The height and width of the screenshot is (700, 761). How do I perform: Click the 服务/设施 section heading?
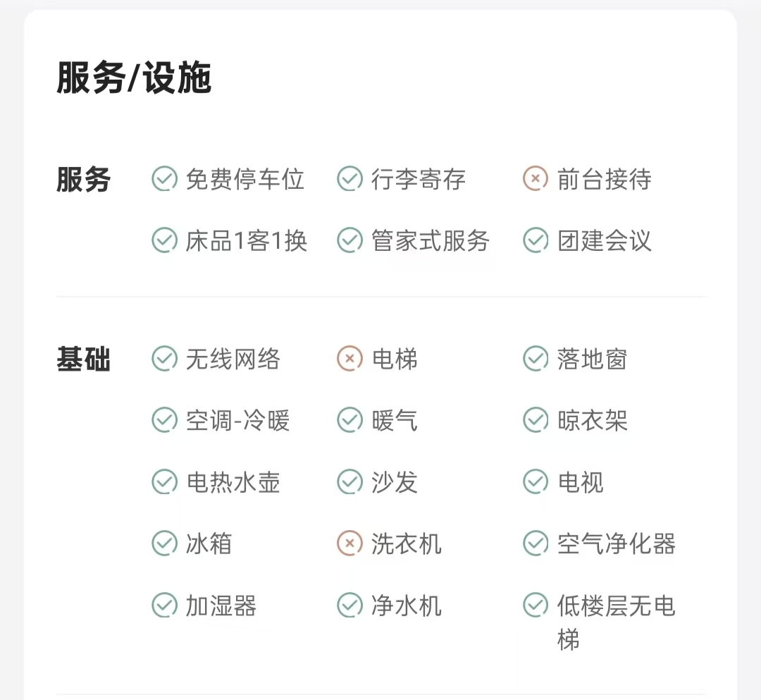tap(134, 78)
